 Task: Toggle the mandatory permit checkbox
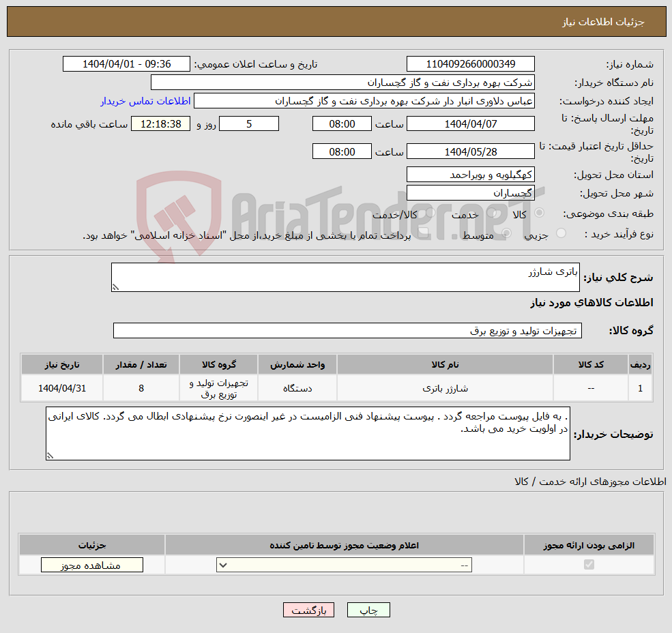(589, 564)
